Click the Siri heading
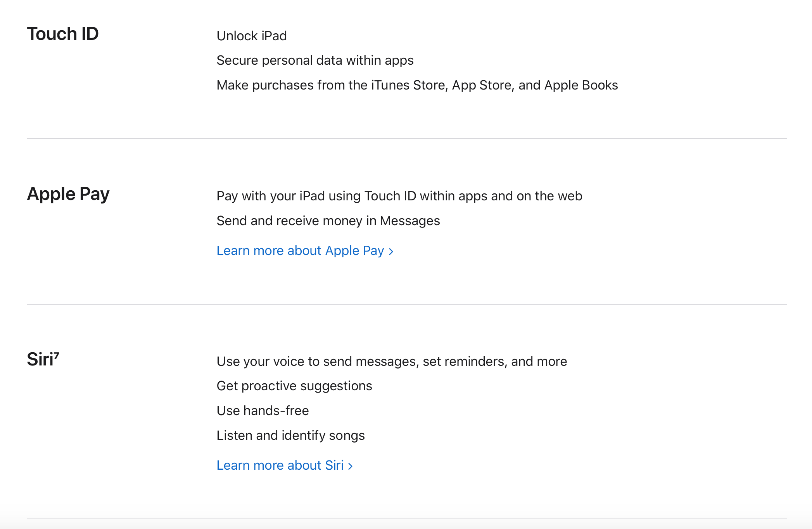This screenshot has height=529, width=812. (x=40, y=359)
